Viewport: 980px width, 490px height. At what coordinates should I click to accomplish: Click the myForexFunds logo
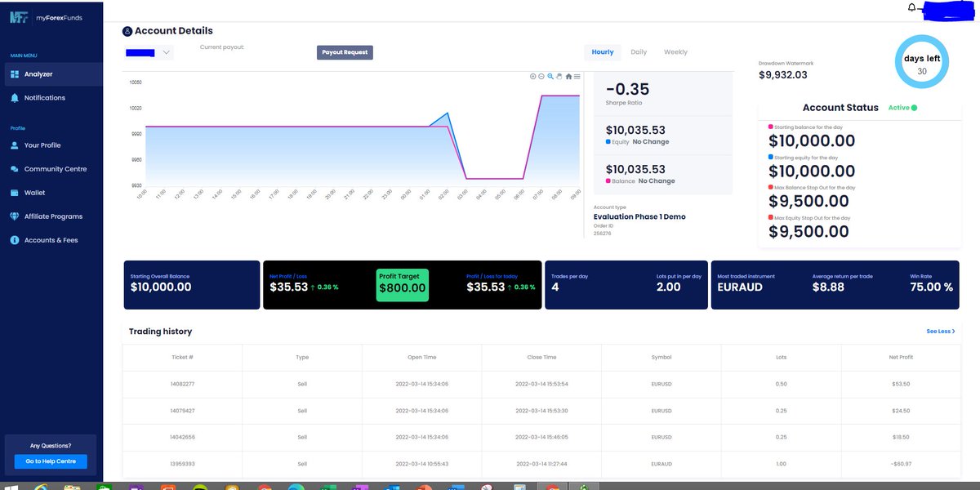pyautogui.click(x=46, y=18)
